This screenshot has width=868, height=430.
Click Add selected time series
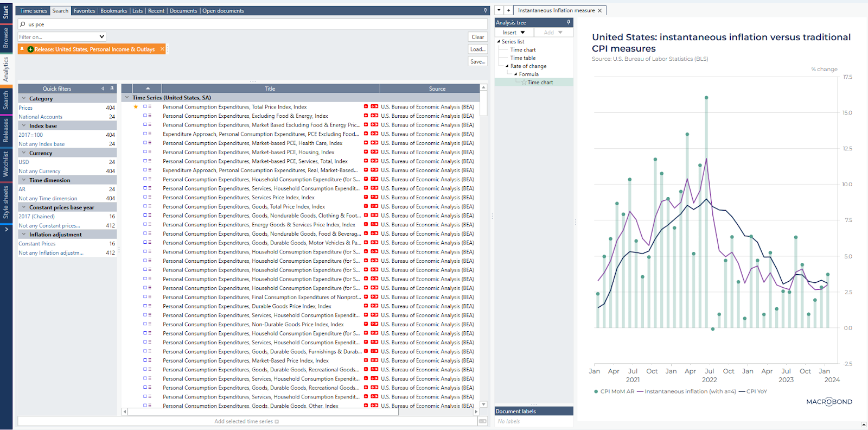coord(247,421)
